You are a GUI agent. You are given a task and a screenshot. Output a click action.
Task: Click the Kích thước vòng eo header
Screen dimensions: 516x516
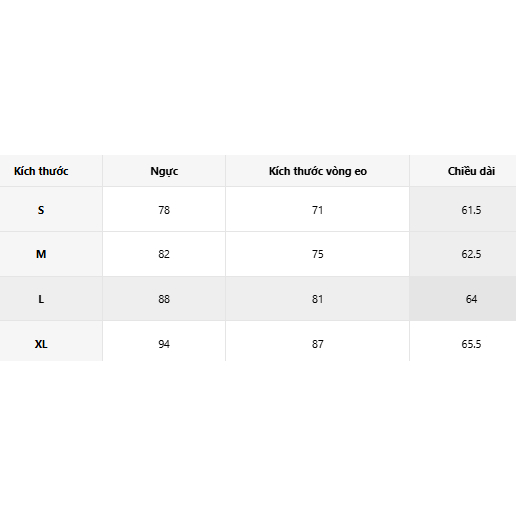click(318, 171)
